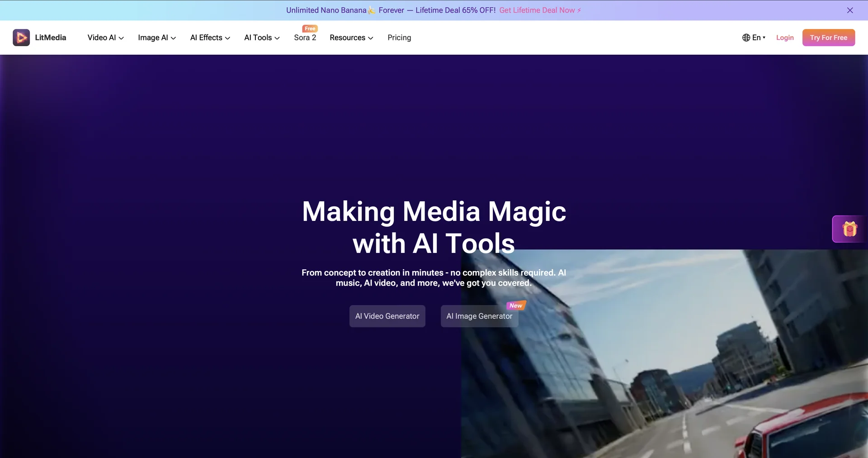This screenshot has height=458, width=868.
Task: Click Get Lifetime Deal Now link
Action: click(x=539, y=10)
